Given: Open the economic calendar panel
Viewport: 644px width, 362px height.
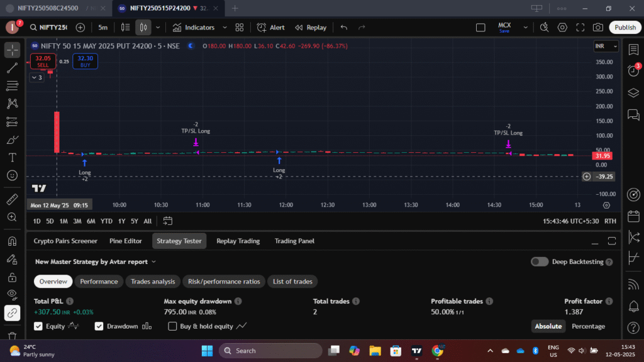Looking at the screenshot, I should coord(633,216).
